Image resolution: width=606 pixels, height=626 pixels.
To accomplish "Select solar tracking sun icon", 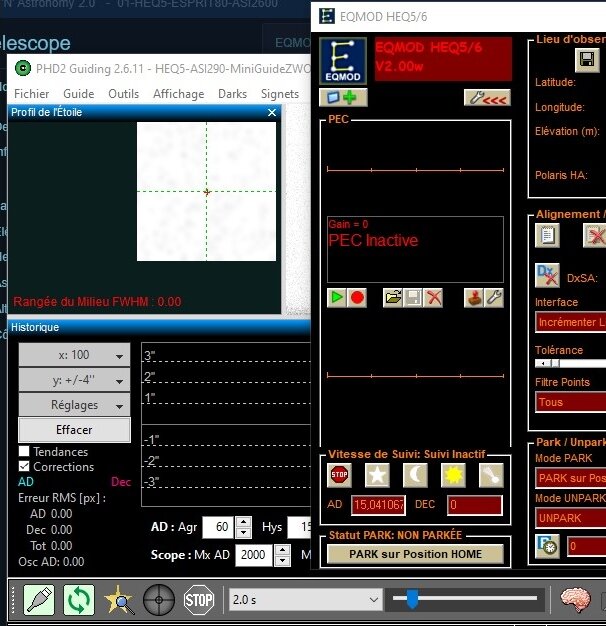I will click(453, 475).
